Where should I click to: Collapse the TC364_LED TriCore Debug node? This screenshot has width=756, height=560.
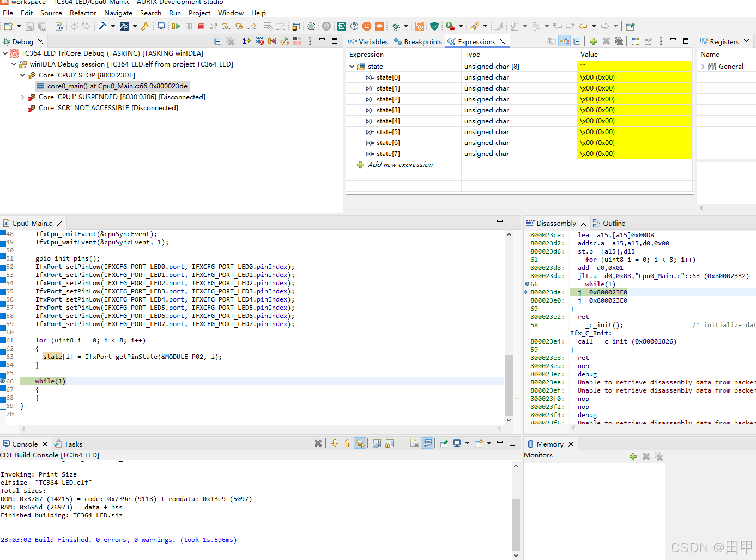click(x=5, y=53)
